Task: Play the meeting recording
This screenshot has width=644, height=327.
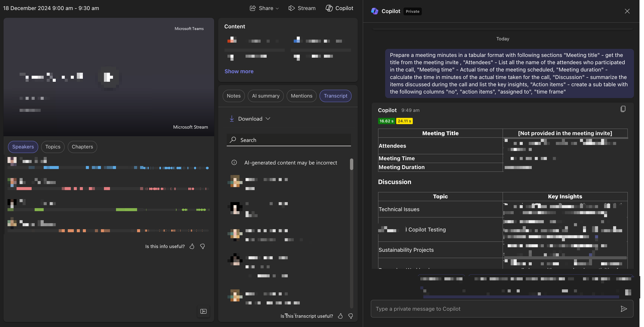Action: [108, 77]
